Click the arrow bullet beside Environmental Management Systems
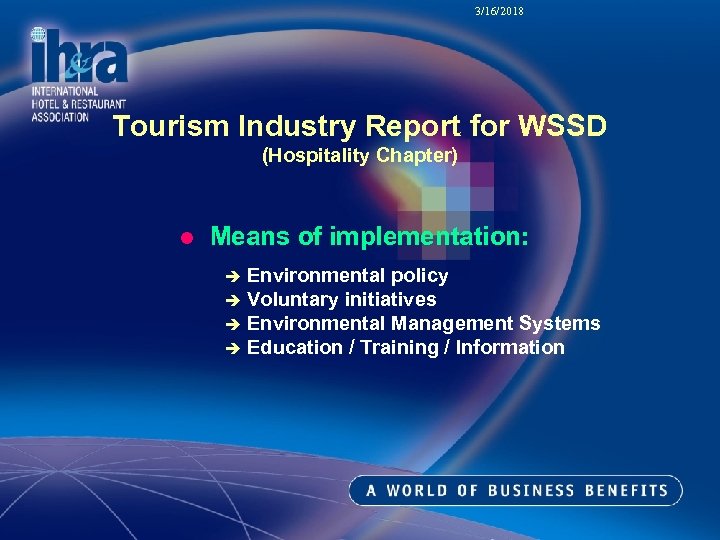This screenshot has height=540, width=720. click(233, 325)
